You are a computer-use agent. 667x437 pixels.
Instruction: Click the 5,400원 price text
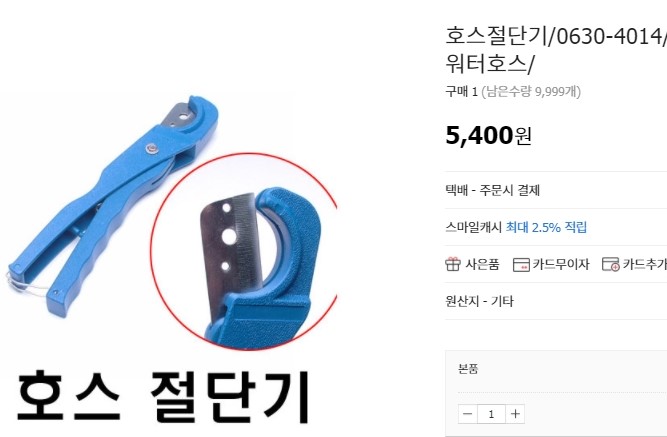point(488,136)
